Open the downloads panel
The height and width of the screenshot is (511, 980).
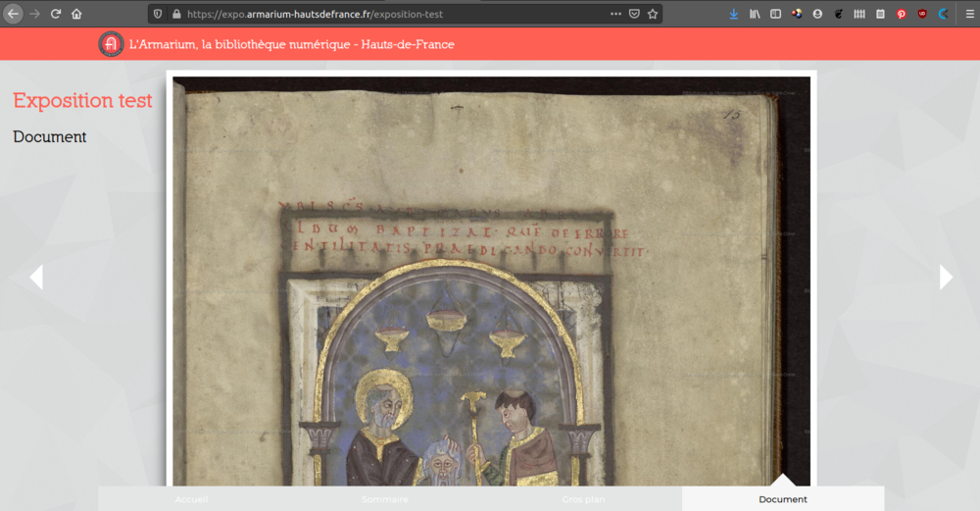734,14
